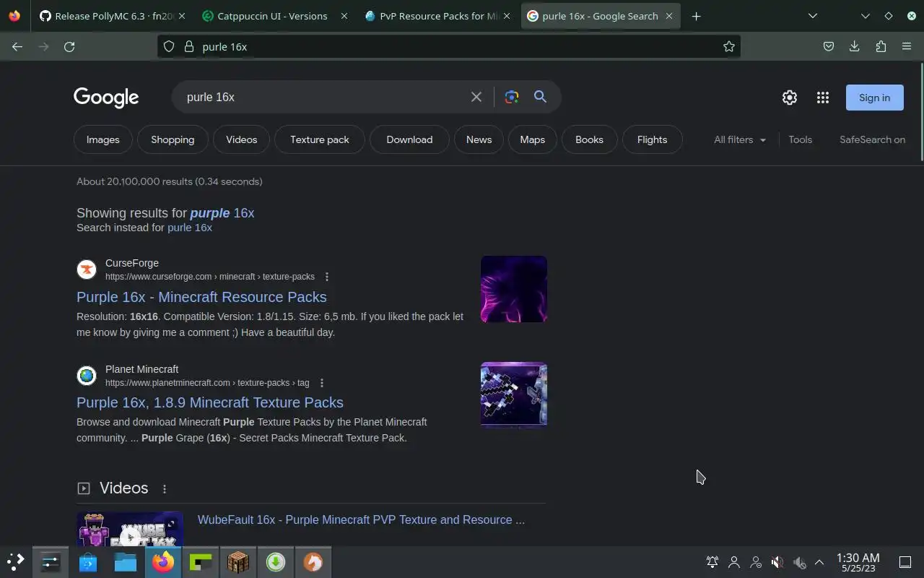Open the Minecraft block launcher icon

tap(238, 562)
